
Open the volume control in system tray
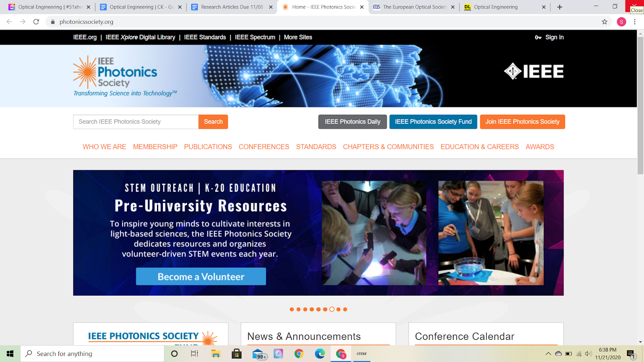click(x=588, y=354)
